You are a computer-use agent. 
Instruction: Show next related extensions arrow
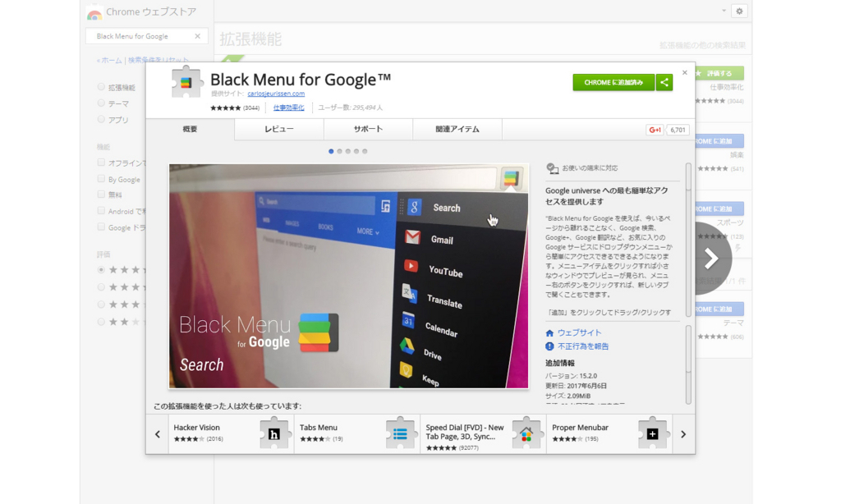click(x=683, y=434)
